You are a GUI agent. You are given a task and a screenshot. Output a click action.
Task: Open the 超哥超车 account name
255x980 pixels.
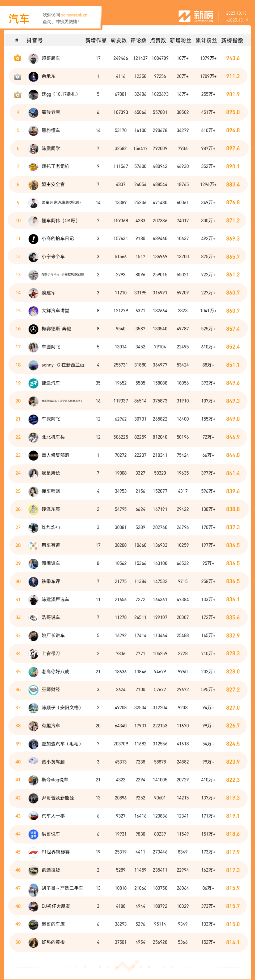click(x=51, y=58)
